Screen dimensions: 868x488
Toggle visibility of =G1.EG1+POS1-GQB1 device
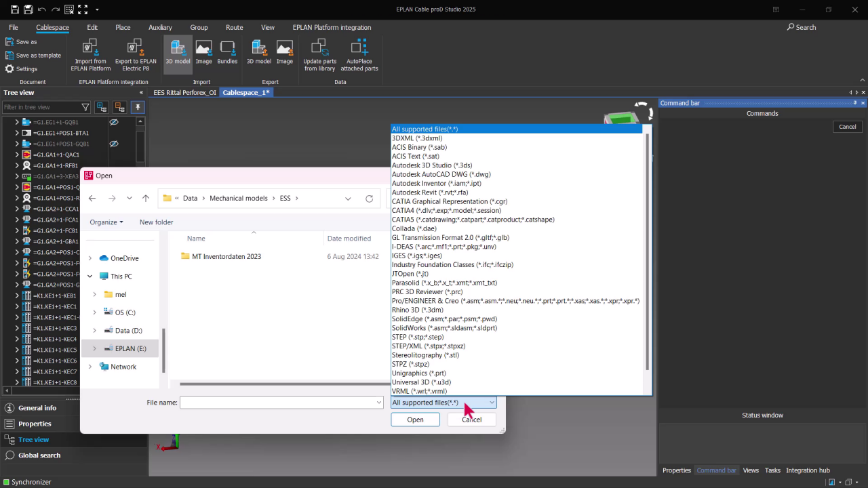click(114, 144)
